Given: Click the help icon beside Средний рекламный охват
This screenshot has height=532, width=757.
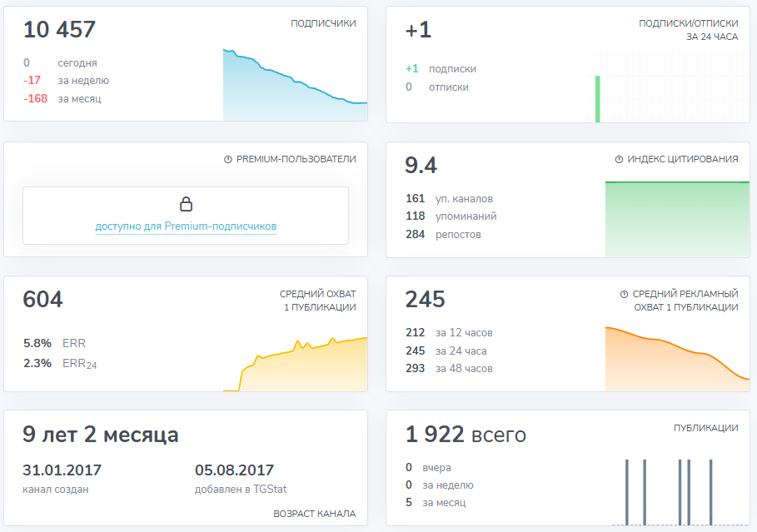Looking at the screenshot, I should (x=624, y=295).
